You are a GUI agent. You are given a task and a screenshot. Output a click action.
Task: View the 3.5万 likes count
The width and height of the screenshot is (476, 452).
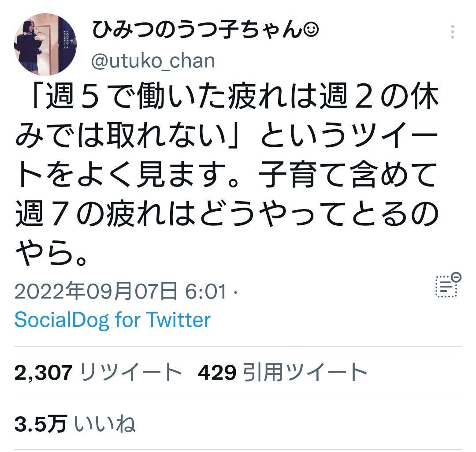pos(41,424)
